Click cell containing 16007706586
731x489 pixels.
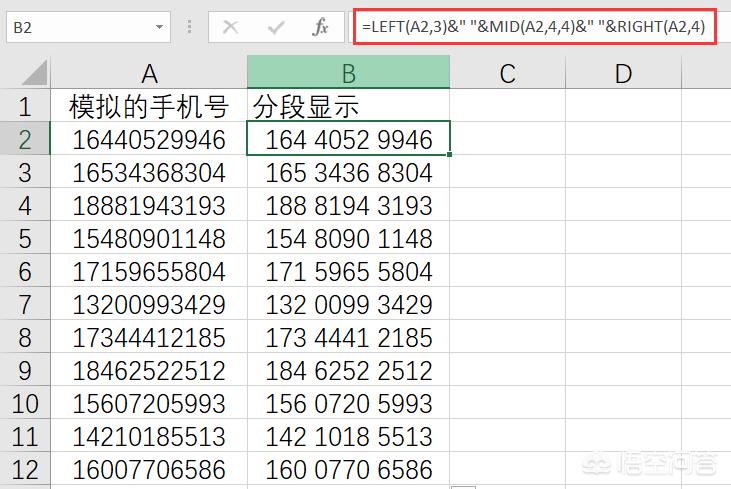coord(149,468)
